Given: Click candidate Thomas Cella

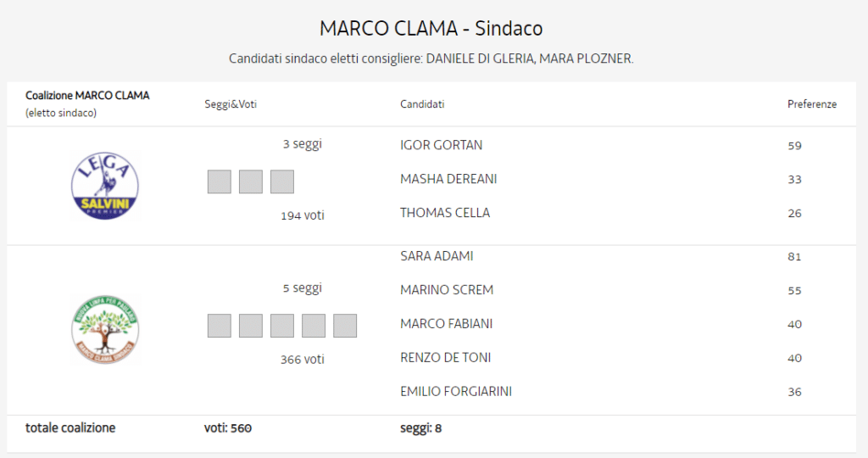Looking at the screenshot, I should coord(445,213).
